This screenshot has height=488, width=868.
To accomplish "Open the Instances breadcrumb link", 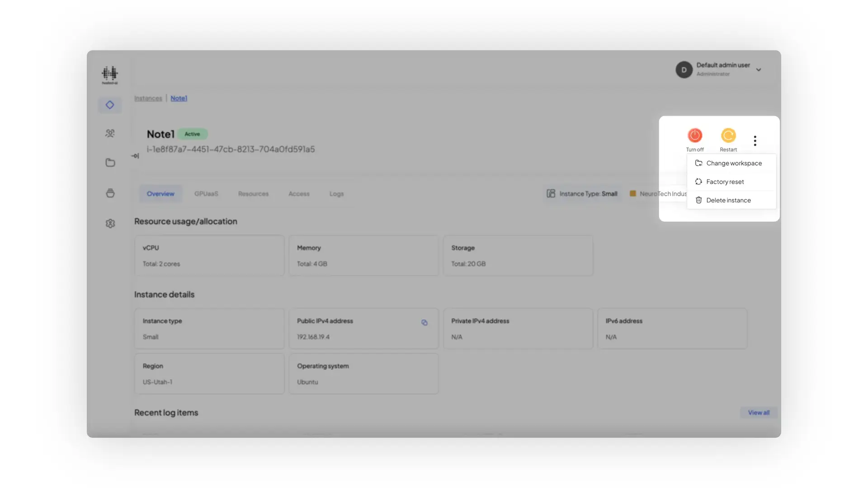I will point(148,98).
